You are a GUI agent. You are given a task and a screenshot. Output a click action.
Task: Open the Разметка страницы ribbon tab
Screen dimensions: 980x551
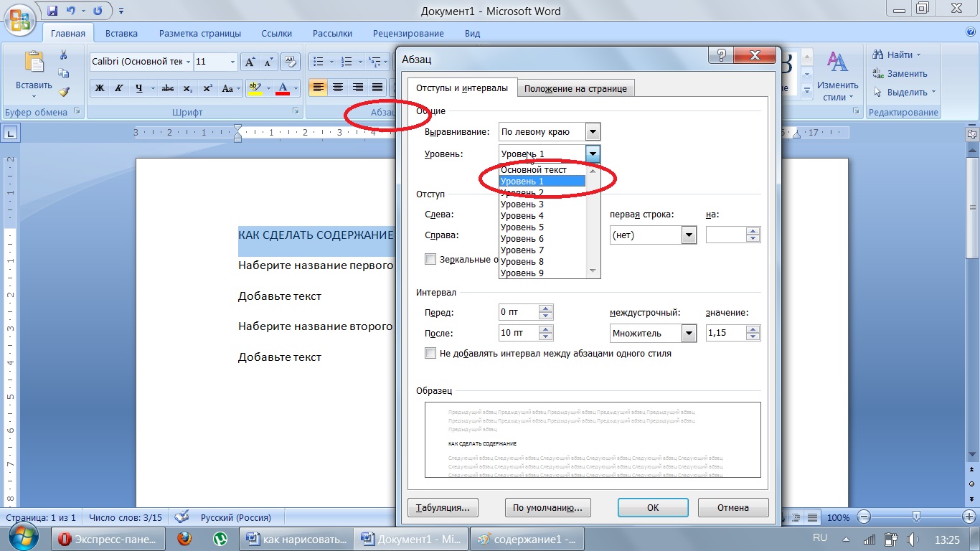pyautogui.click(x=200, y=33)
